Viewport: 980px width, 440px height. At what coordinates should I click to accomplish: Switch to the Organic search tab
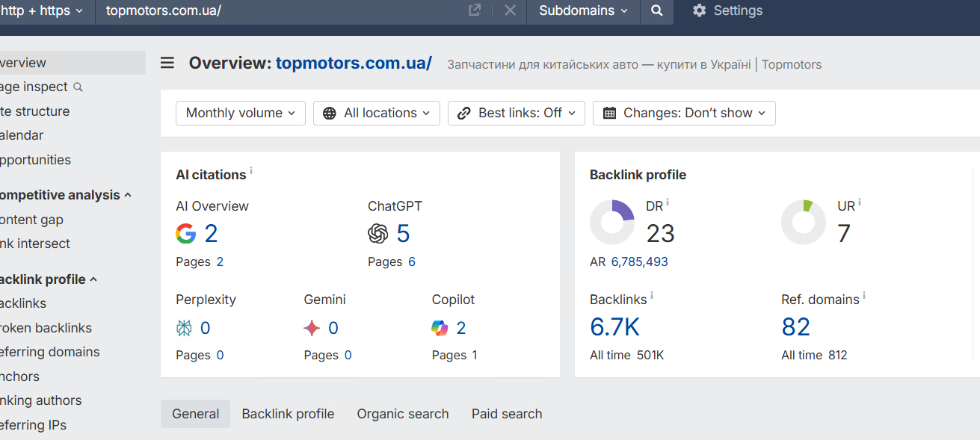403,414
